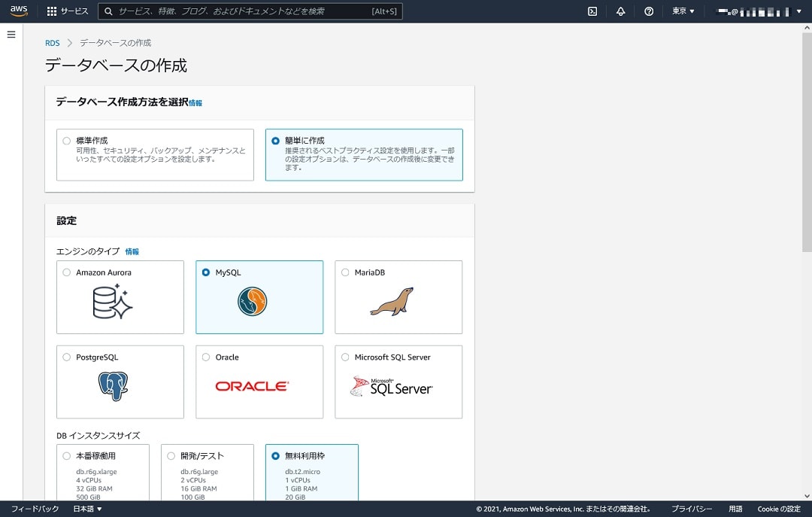Image resolution: width=812 pixels, height=517 pixels.
Task: Click the page vertical scrollbar
Action: pos(807,142)
